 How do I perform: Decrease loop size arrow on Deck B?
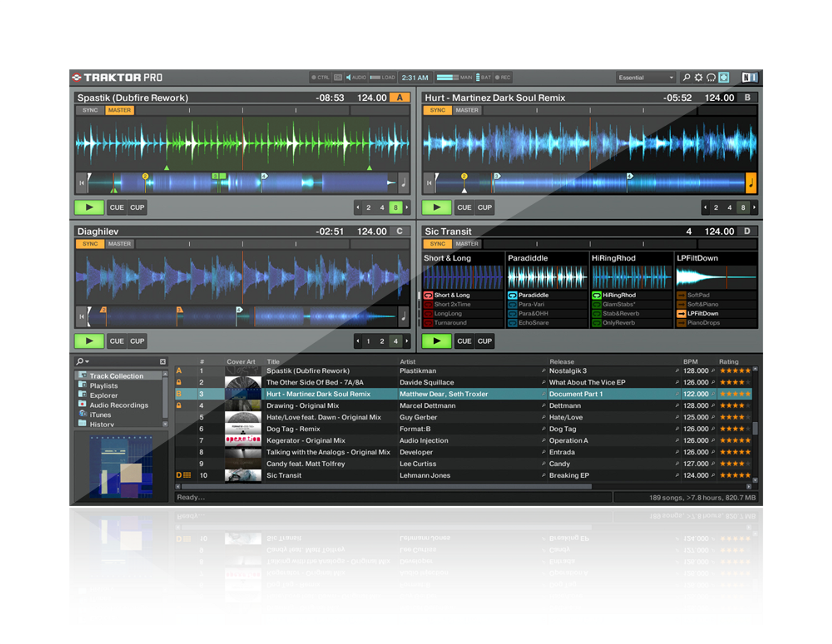705,207
